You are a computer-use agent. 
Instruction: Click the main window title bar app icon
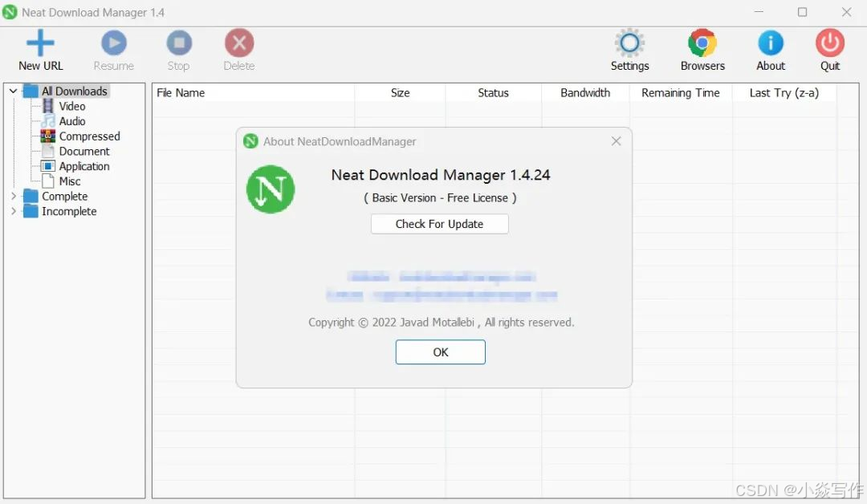(x=10, y=12)
